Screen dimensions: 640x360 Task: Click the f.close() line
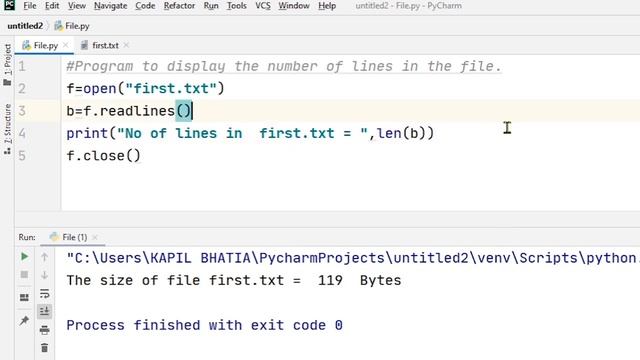[104, 156]
